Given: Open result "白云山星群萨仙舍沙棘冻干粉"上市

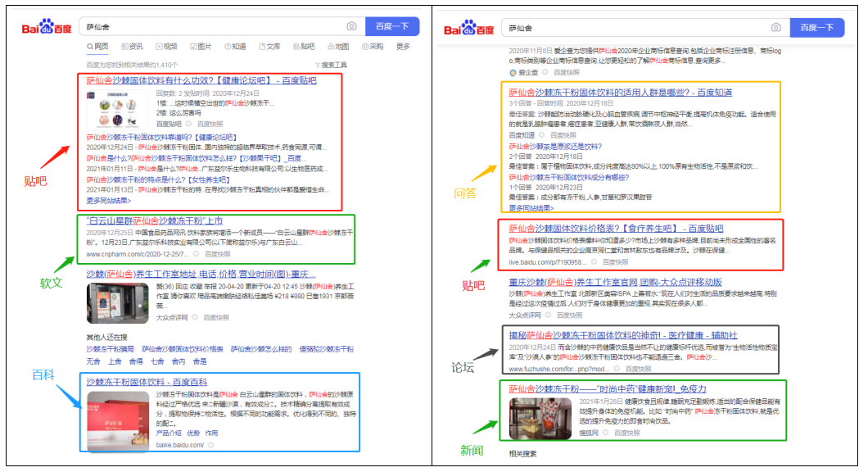Looking at the screenshot, I should point(155,220).
